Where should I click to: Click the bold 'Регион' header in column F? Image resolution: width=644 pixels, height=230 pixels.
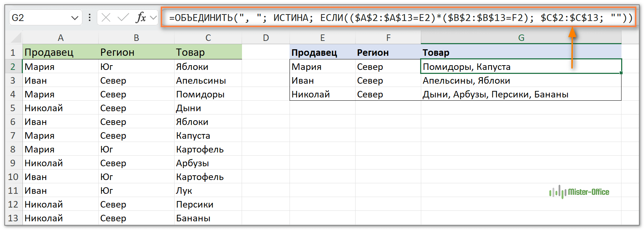(388, 52)
